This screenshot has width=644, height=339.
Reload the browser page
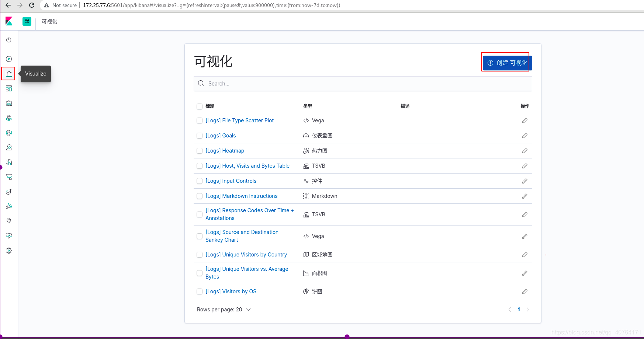coord(32,5)
